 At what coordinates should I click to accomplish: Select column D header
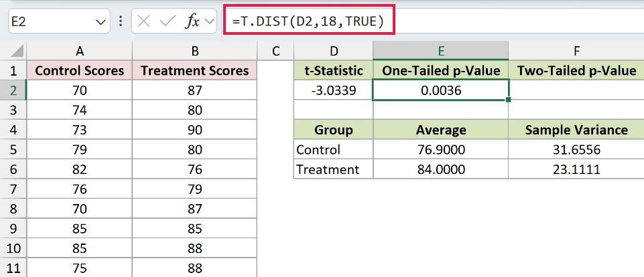334,52
